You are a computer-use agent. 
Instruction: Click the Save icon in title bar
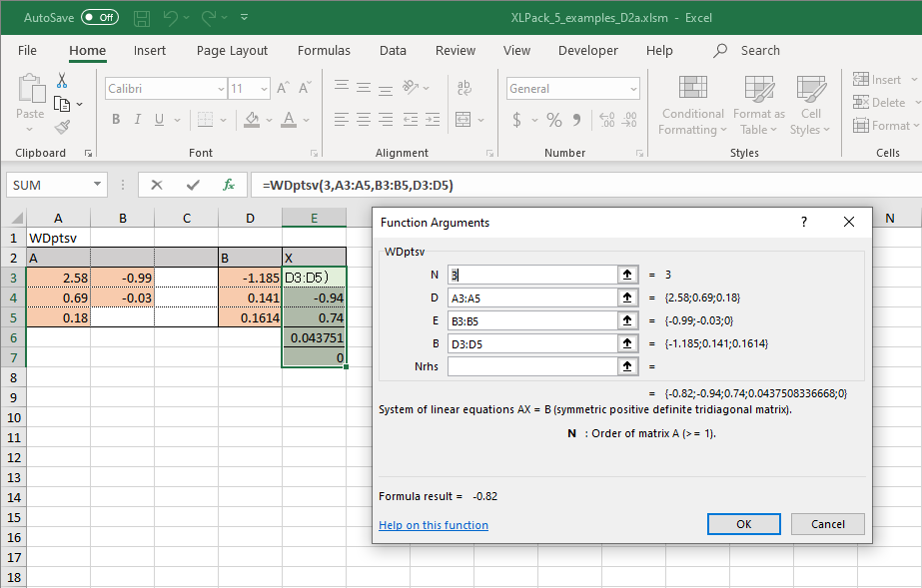click(142, 18)
